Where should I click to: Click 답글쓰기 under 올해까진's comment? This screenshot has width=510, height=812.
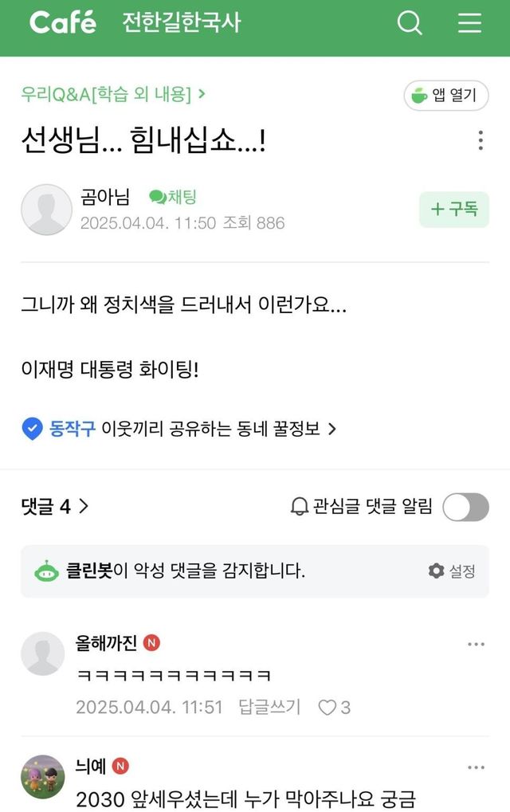coord(269,707)
